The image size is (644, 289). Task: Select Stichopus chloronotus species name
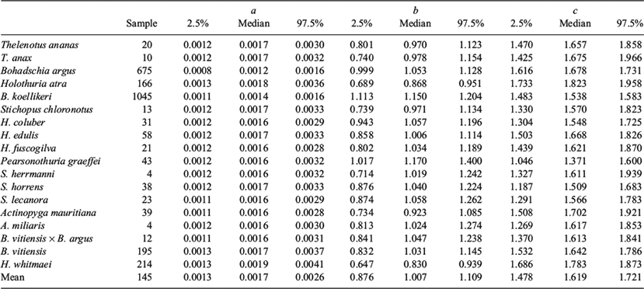click(47, 110)
